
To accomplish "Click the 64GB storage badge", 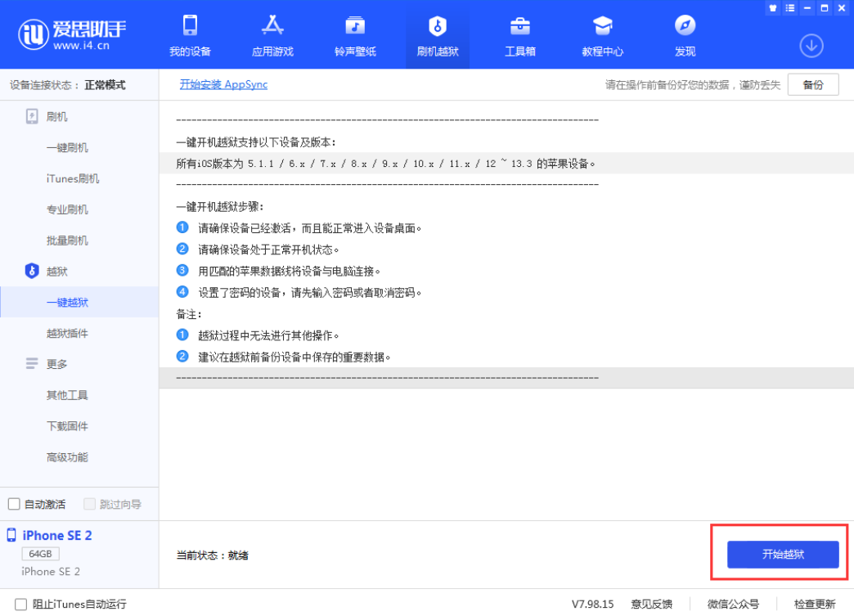I will (x=40, y=553).
